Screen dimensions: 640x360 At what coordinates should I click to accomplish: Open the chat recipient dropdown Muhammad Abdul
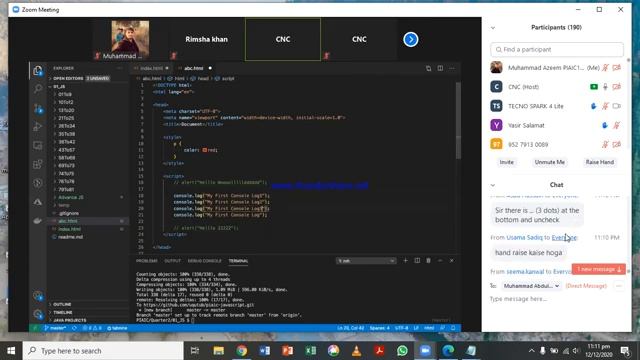[531, 286]
